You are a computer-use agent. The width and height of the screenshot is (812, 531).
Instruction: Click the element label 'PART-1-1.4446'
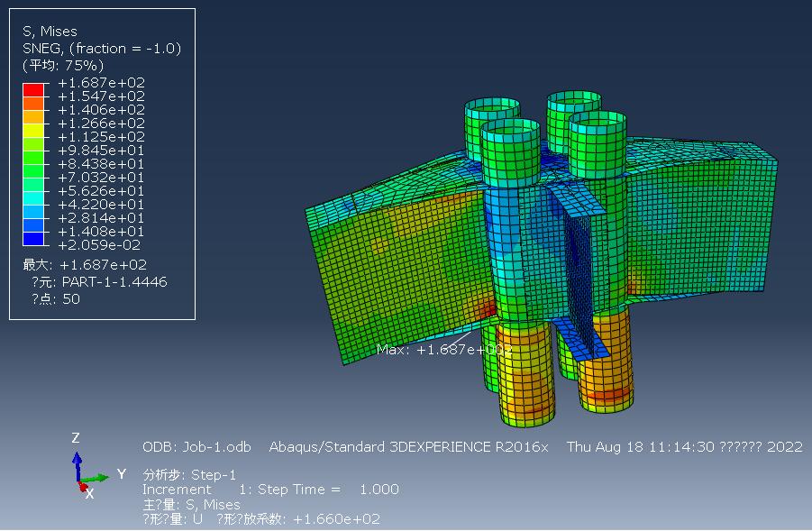(114, 282)
